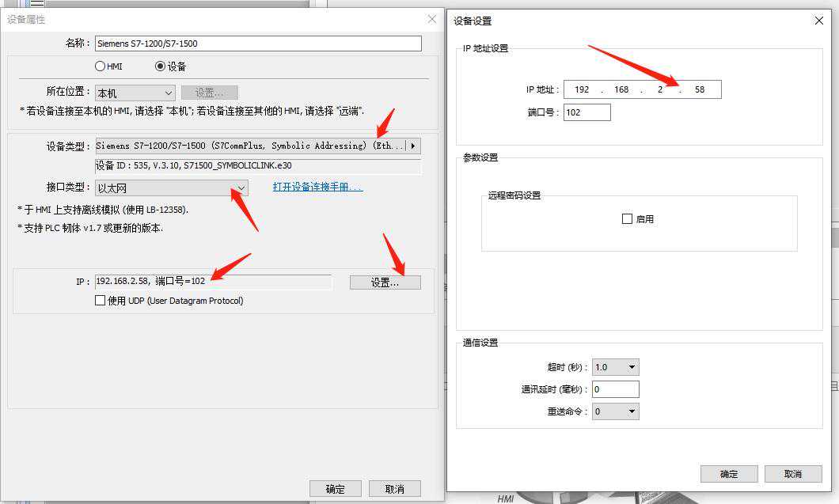Viewport: 839px width, 504px height.
Task: Select the 设备 radio button
Action: point(160,66)
